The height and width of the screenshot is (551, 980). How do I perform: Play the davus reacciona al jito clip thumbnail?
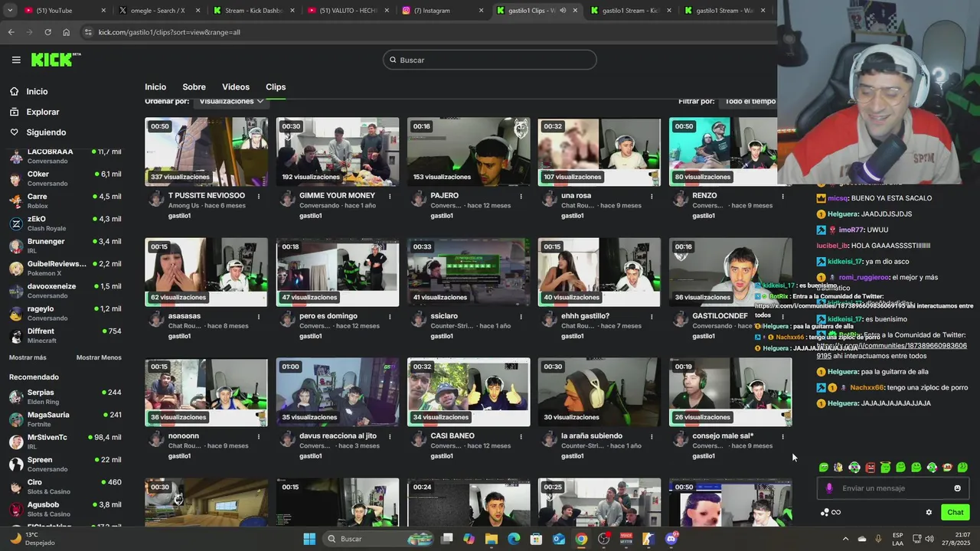[x=338, y=392]
